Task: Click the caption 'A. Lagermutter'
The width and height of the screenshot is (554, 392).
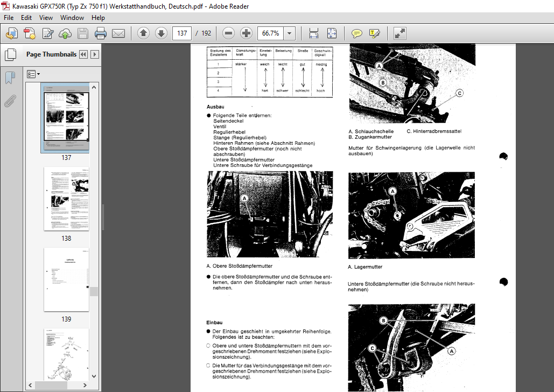Action: (x=365, y=267)
